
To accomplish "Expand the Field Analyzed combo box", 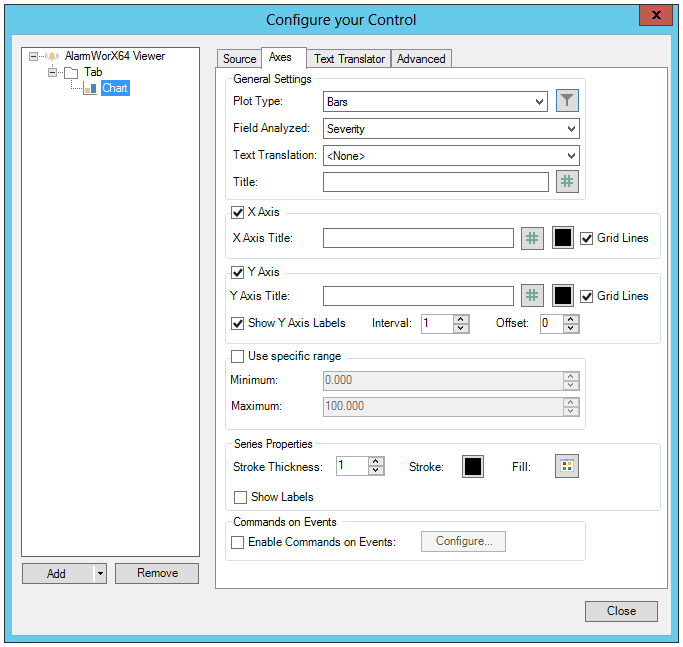I will click(x=451, y=129).
